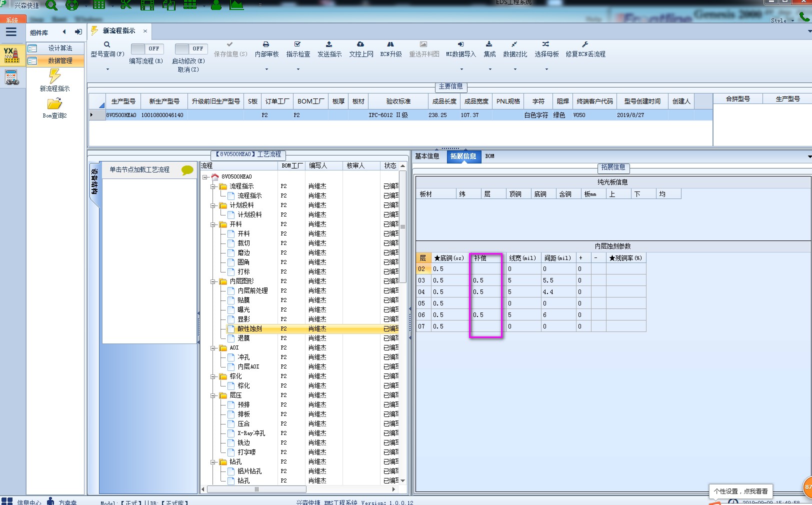Select the 新流程指示 document tab

point(118,31)
